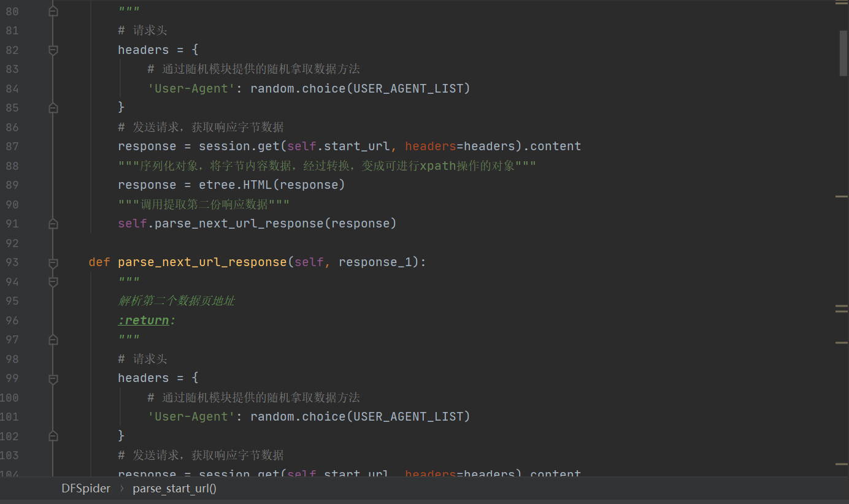Image resolution: width=849 pixels, height=504 pixels.
Task: Toggle fold end marker at line 85
Action: coord(53,108)
